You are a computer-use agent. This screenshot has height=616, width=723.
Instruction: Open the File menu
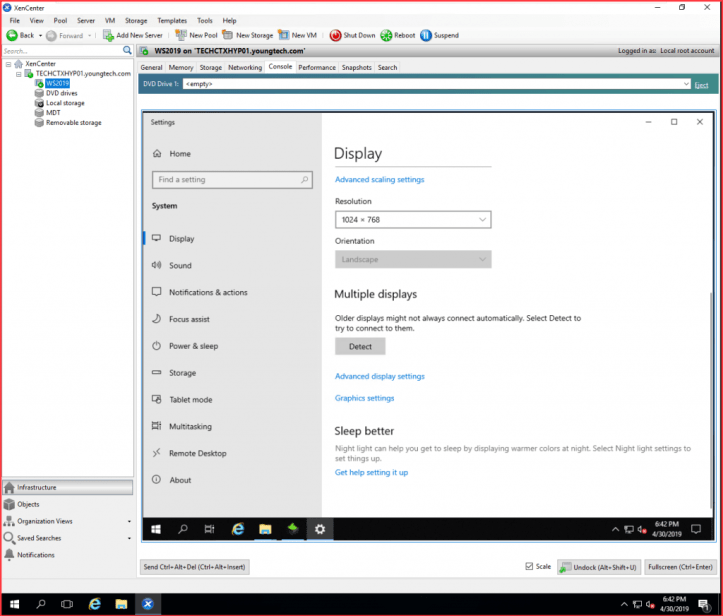point(15,20)
